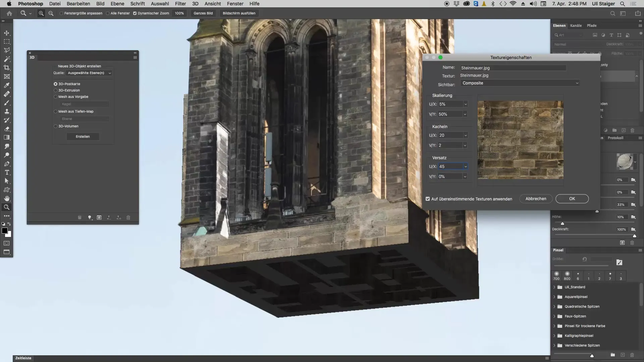Select the Type tool
The image size is (644, 362).
(x=7, y=172)
